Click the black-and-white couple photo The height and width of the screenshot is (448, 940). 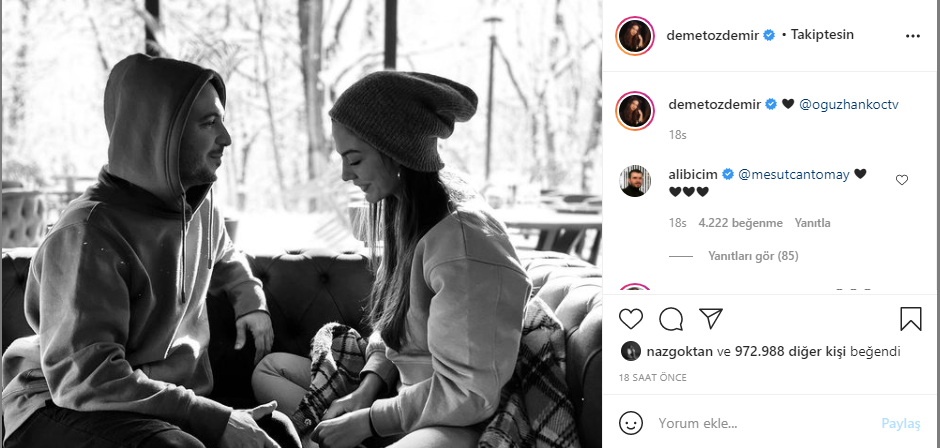tap(302, 224)
